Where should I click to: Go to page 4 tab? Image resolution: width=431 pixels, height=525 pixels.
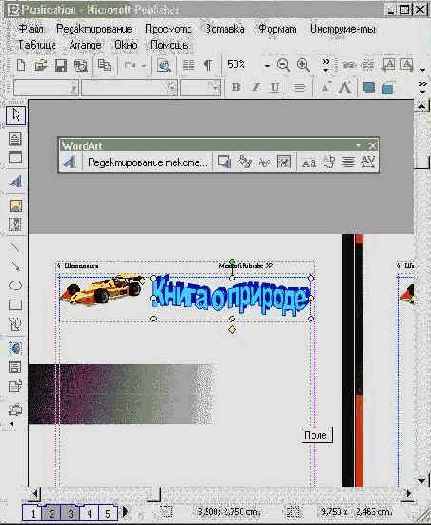[89, 513]
